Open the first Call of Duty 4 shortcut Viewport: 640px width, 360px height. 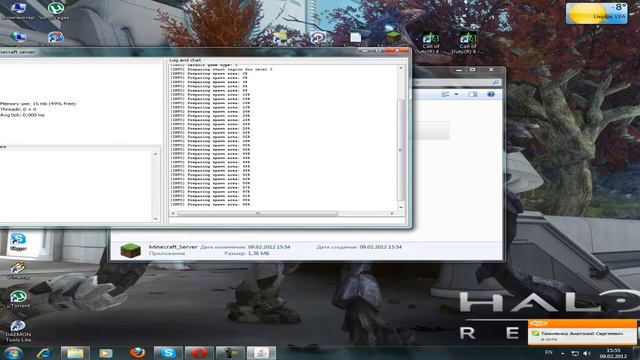431,42
